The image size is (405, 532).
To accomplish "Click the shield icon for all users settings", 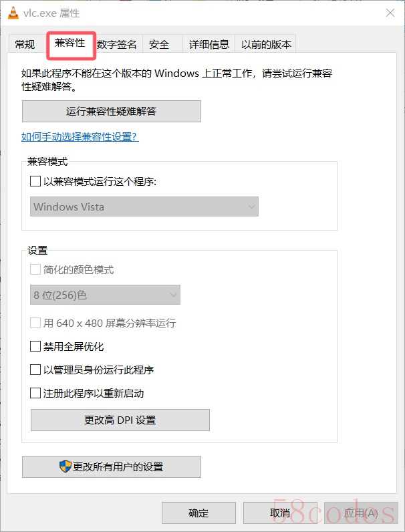I will pyautogui.click(x=65, y=467).
